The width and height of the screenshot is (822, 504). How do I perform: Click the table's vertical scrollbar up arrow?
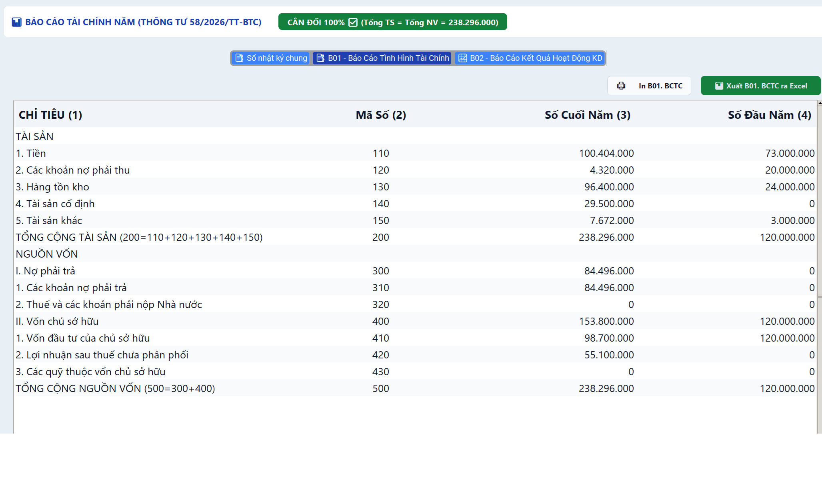pos(819,103)
